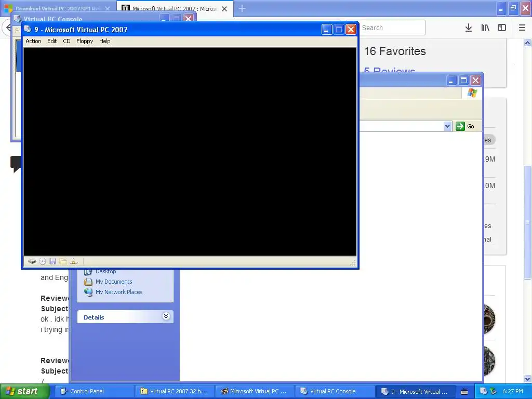
Task: Open the browser Library icon
Action: (x=485, y=28)
